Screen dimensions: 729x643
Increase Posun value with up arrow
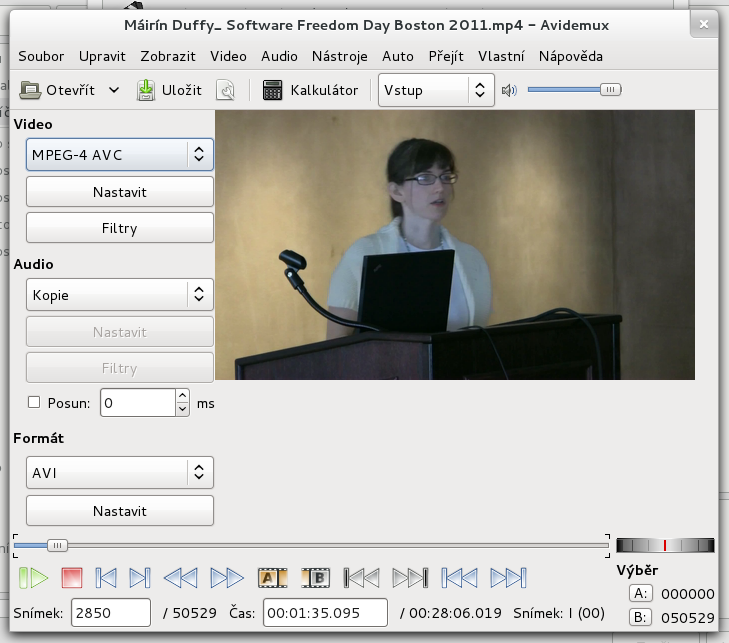pos(183,396)
